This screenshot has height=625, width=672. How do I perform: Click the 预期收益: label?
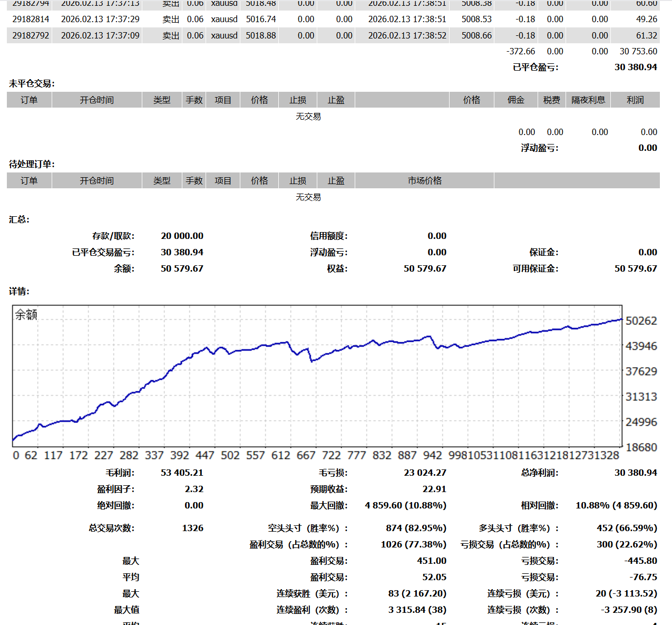pos(329,489)
